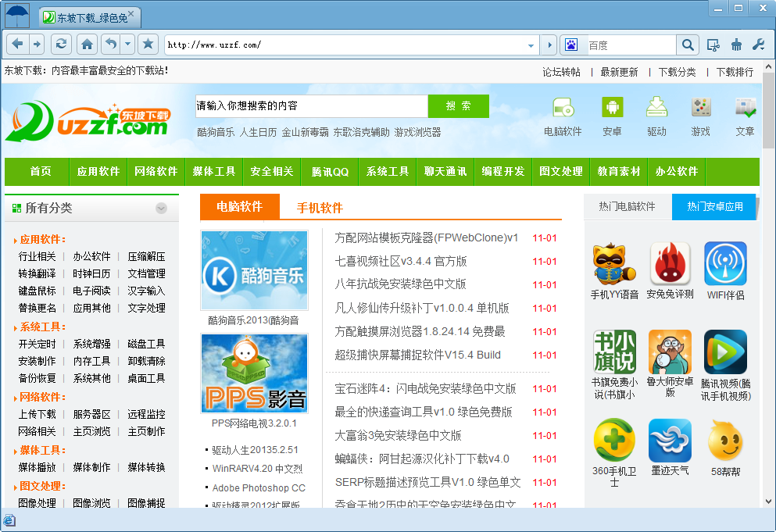The width and height of the screenshot is (776, 532).
Task: Click the site search input field
Action: pyautogui.click(x=312, y=106)
